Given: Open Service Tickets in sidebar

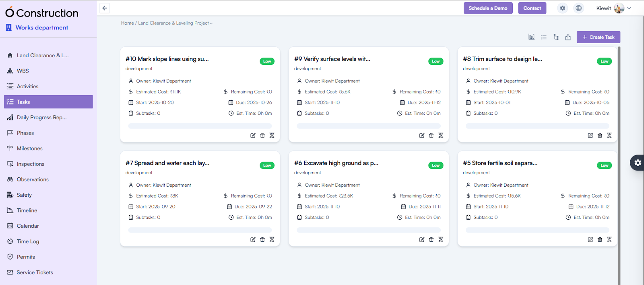Looking at the screenshot, I should [x=48, y=273].
